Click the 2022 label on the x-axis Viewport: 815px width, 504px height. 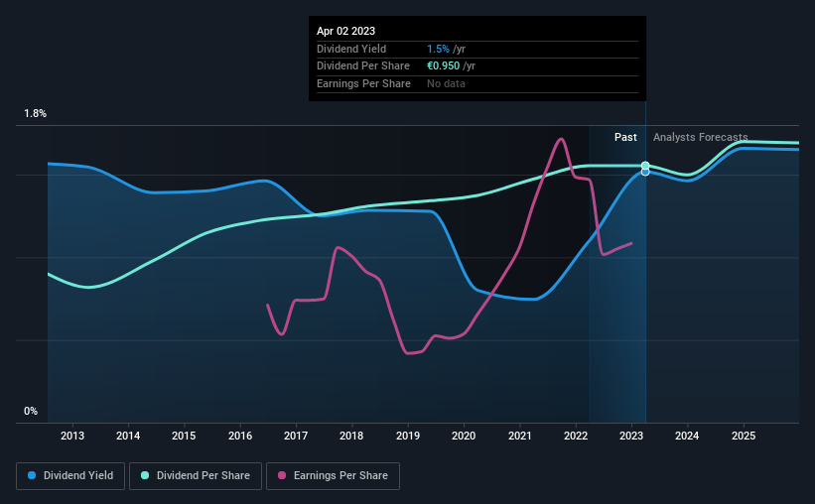click(576, 436)
